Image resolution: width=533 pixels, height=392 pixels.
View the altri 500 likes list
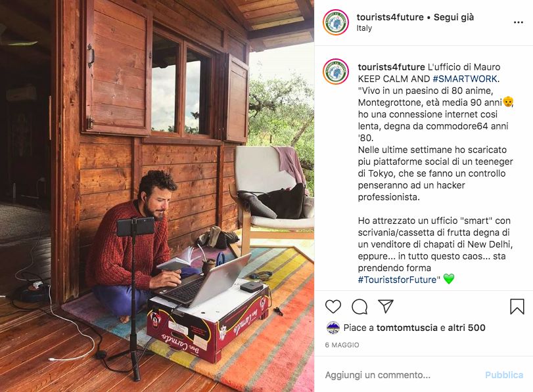(467, 328)
